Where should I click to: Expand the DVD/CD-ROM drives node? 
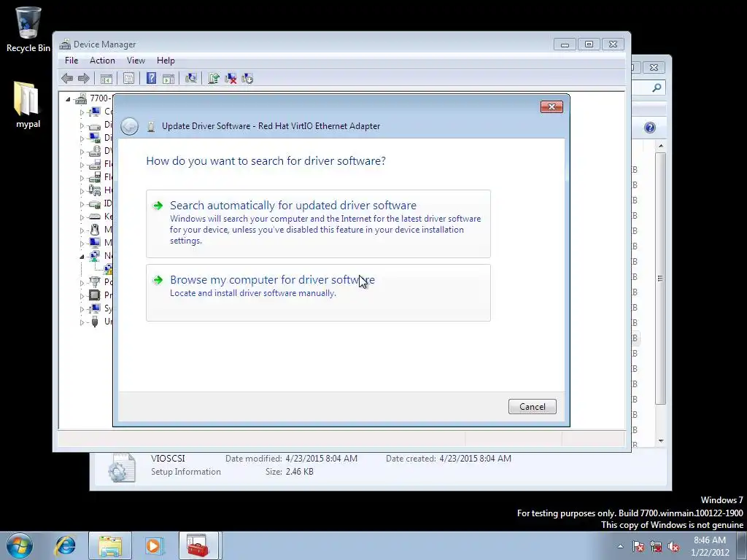(82, 152)
